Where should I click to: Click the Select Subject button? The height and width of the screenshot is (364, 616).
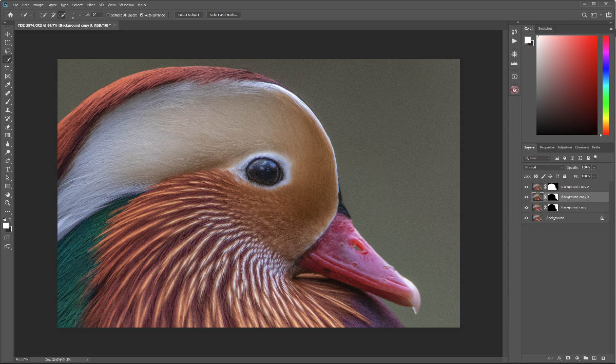189,15
